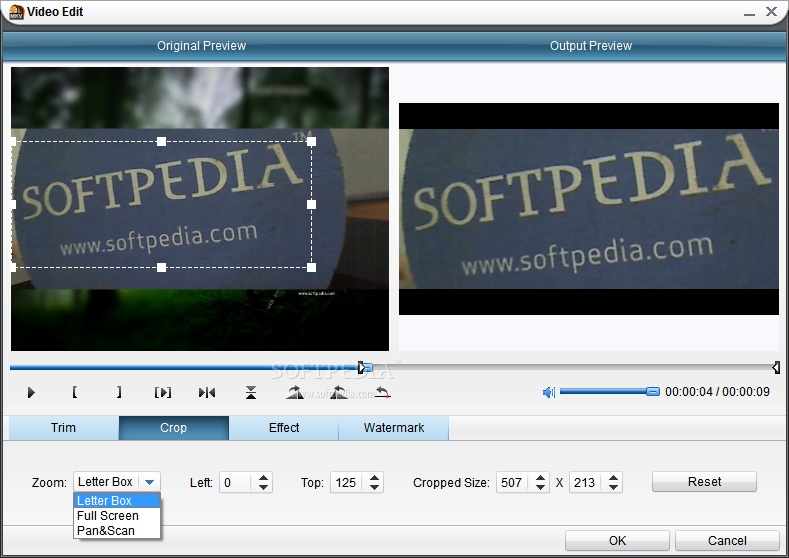Click the Video Edit app icon
This screenshot has height=558, width=789.
pos(17,12)
